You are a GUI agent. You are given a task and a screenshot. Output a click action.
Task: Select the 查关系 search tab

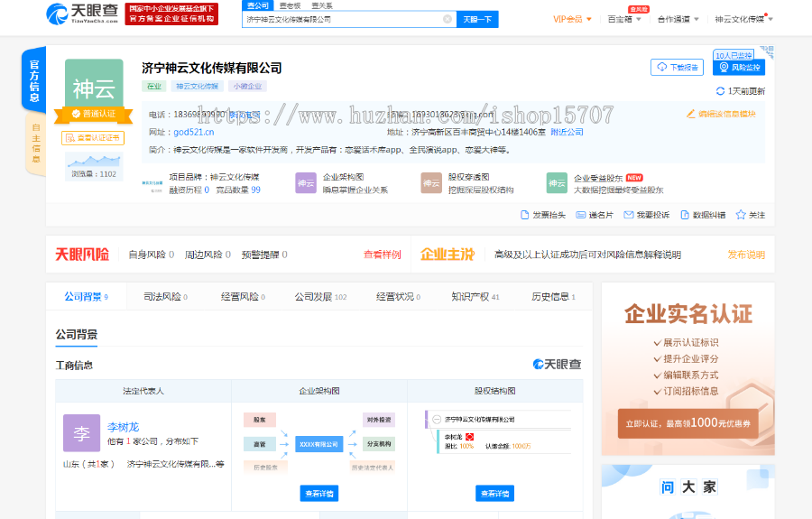(321, 5)
